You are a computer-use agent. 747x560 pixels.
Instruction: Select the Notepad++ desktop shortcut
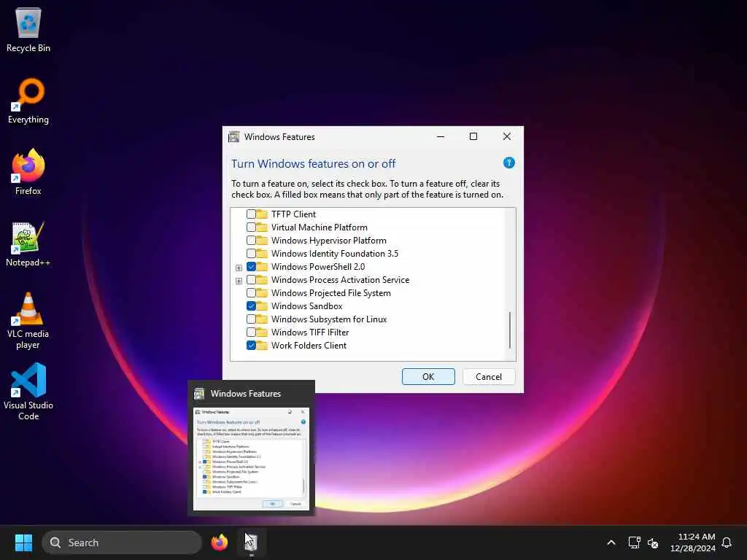click(28, 244)
